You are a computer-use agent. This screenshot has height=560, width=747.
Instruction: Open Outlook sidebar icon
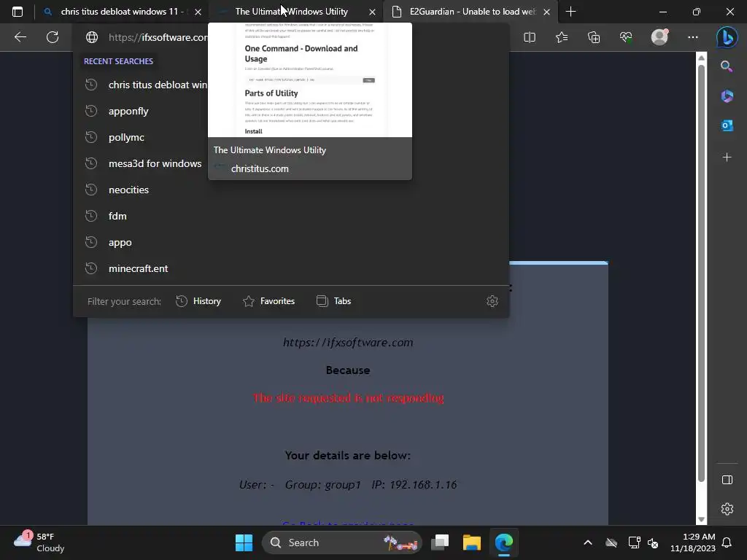tap(727, 125)
